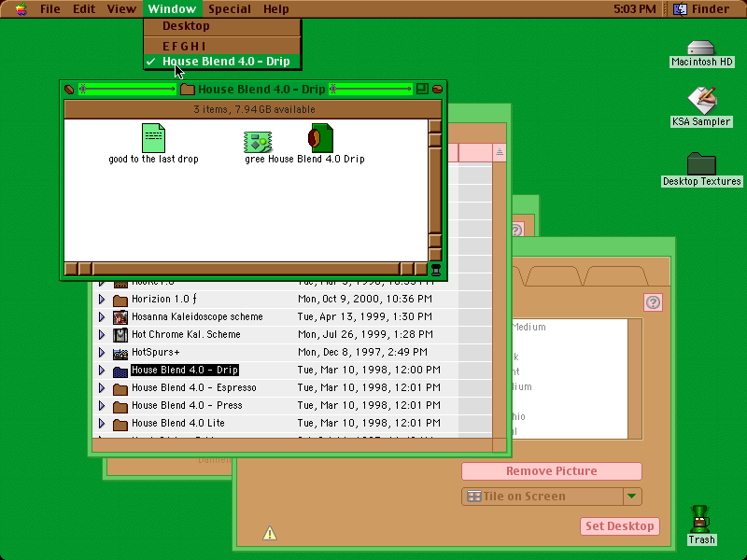Click the size box in the House Blend window corner
The width and height of the screenshot is (747, 560).
[435, 270]
